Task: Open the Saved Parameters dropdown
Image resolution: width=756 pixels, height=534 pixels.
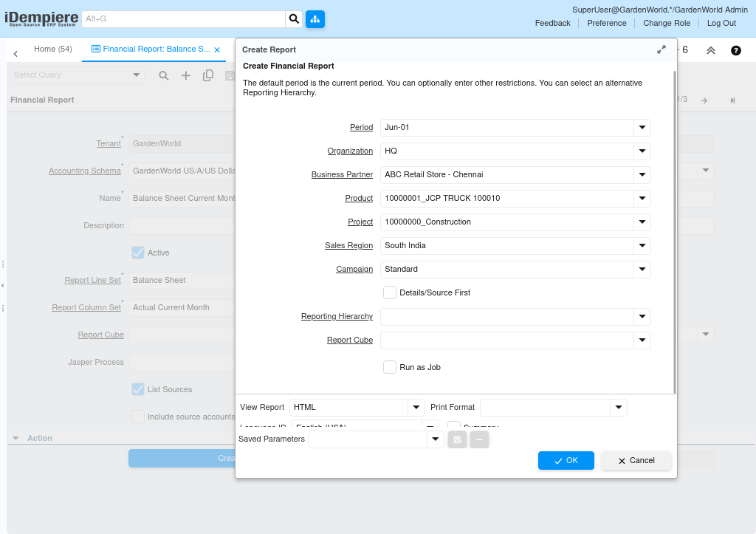Action: (x=436, y=439)
